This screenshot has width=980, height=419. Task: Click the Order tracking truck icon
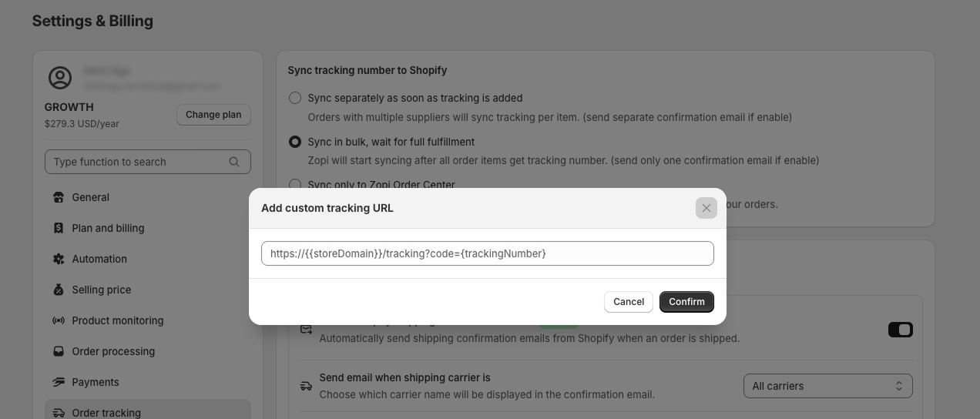59,413
